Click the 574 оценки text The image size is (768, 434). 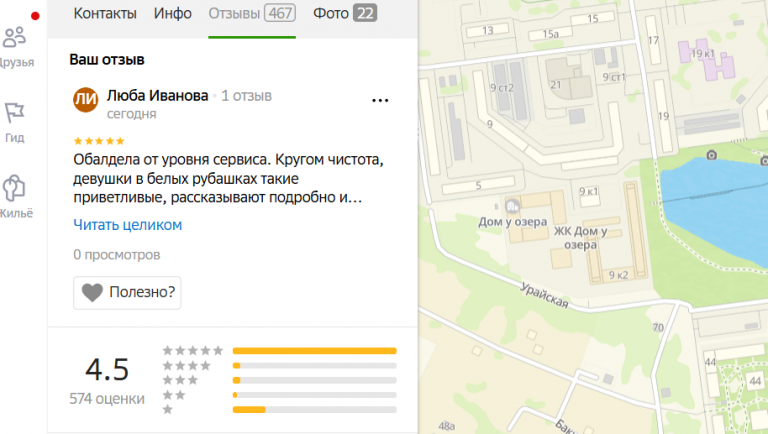(107, 399)
